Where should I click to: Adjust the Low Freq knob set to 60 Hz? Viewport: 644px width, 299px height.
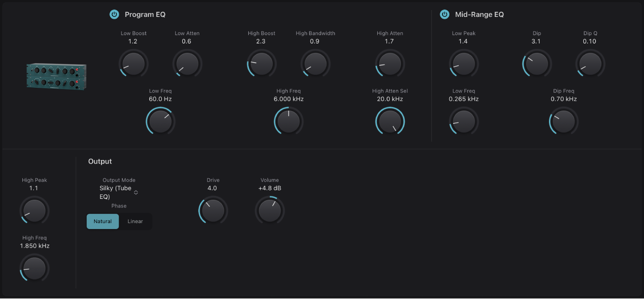tap(160, 121)
